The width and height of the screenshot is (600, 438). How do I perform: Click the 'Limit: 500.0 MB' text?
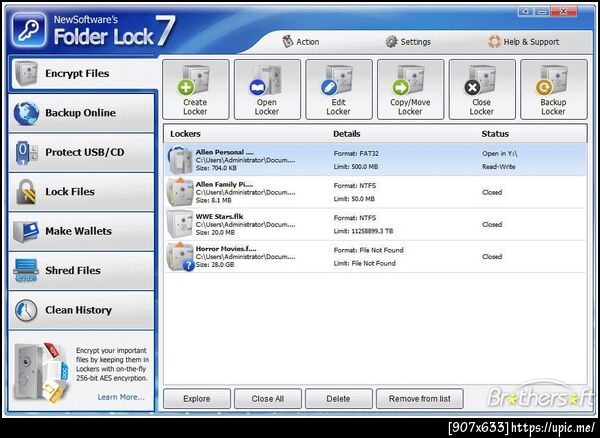point(356,167)
